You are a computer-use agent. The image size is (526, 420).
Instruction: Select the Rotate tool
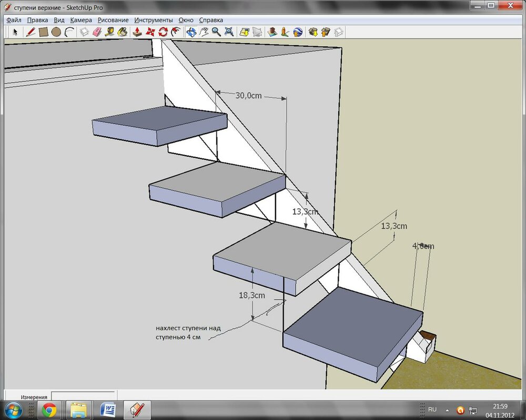[x=163, y=32]
